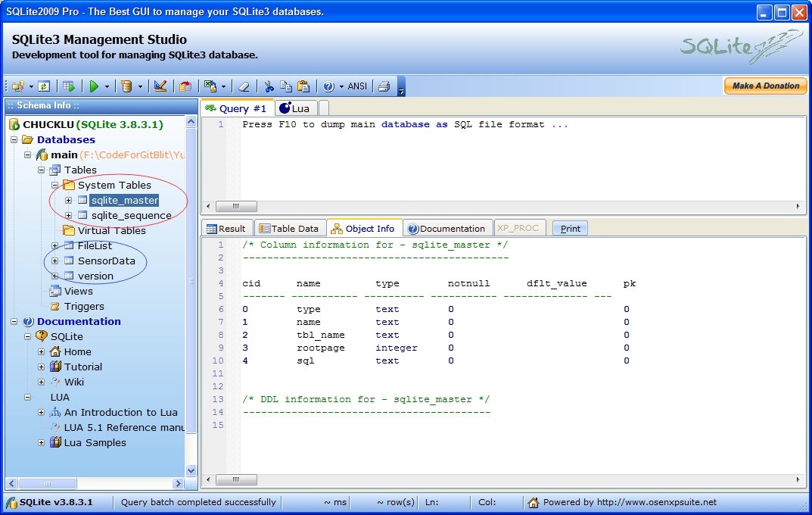Screen dimensions: 812x515
Task: Click the osenxpsuite.net link in status bar
Action: 656,502
